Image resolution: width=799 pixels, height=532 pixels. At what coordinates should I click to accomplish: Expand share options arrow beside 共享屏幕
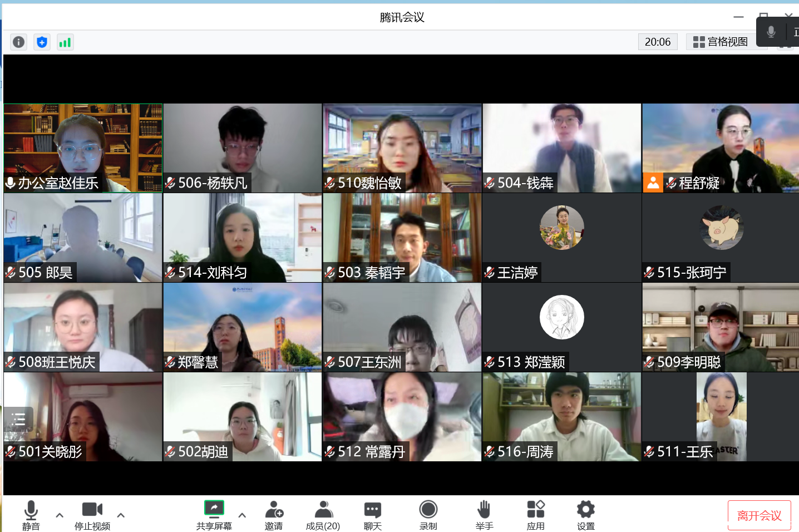242,515
